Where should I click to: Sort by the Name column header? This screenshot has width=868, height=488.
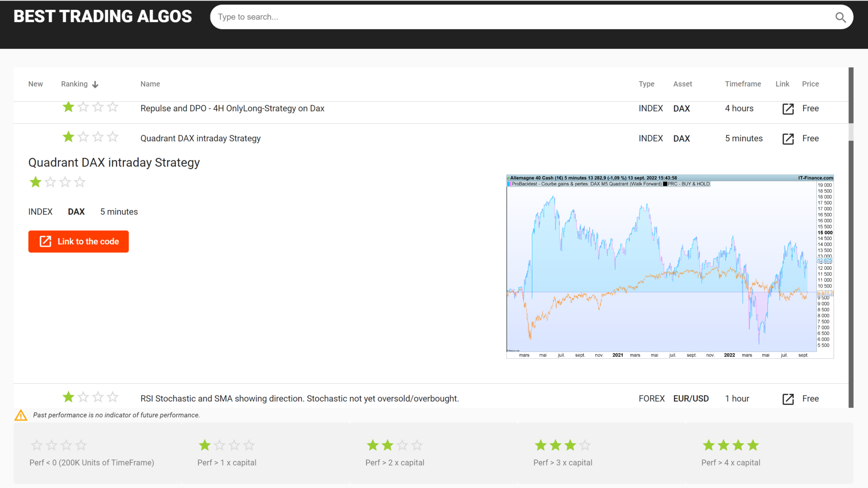pyautogui.click(x=150, y=84)
